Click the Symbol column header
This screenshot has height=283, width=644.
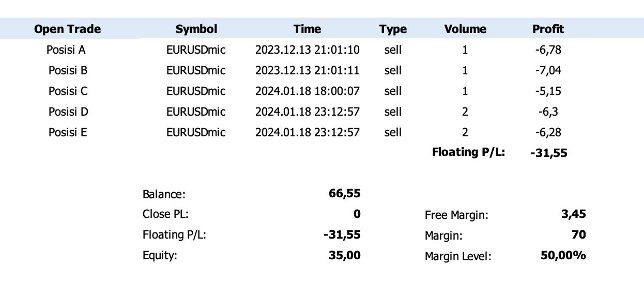[196, 29]
